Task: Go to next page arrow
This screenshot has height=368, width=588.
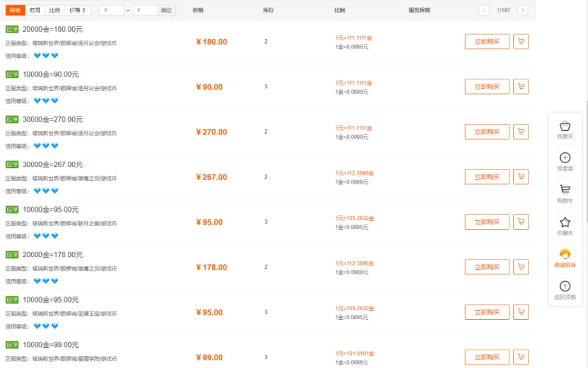Action: [x=522, y=10]
